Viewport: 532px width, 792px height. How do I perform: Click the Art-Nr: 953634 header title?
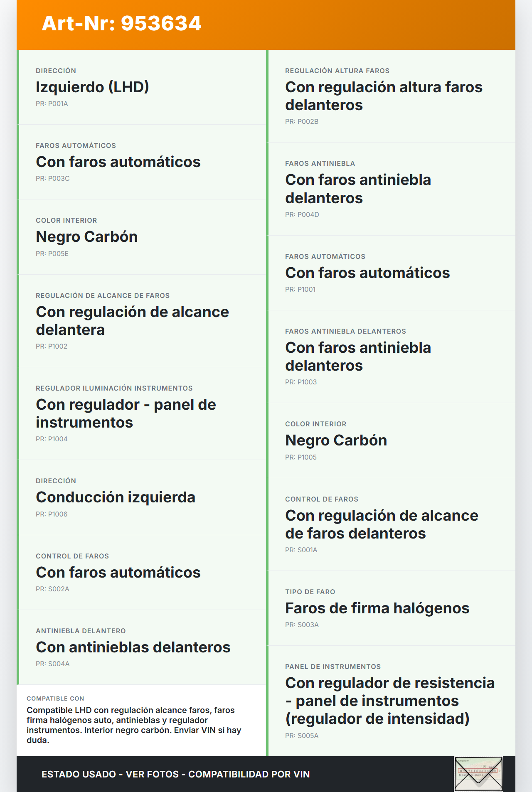(x=121, y=23)
